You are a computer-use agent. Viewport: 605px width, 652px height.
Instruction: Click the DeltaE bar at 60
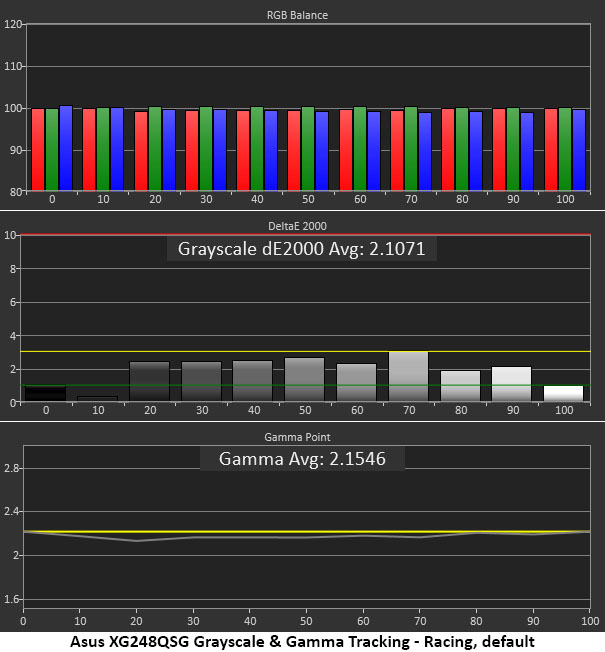point(356,383)
